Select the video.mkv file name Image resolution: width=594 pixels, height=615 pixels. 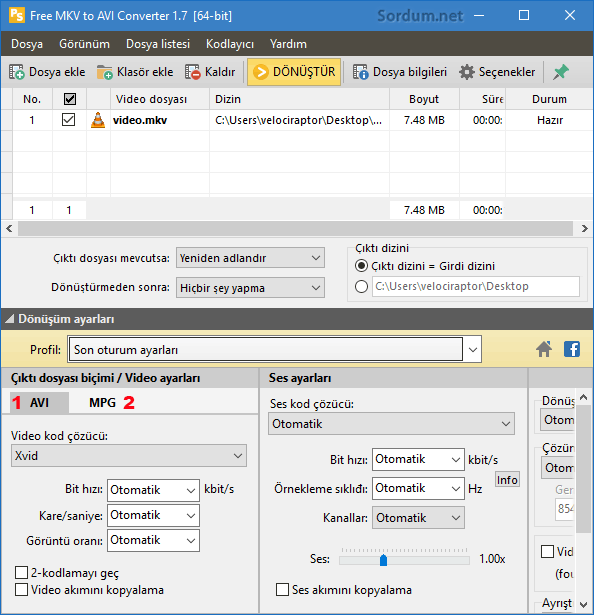tap(140, 120)
